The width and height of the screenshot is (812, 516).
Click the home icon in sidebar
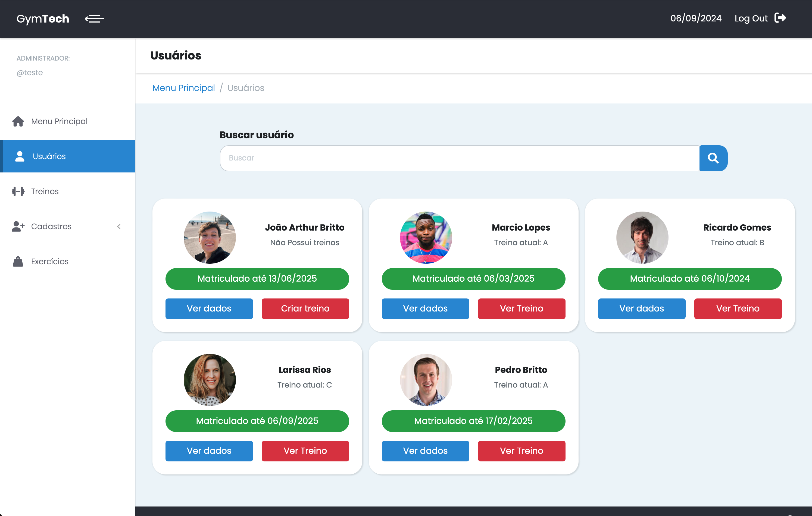tap(18, 121)
